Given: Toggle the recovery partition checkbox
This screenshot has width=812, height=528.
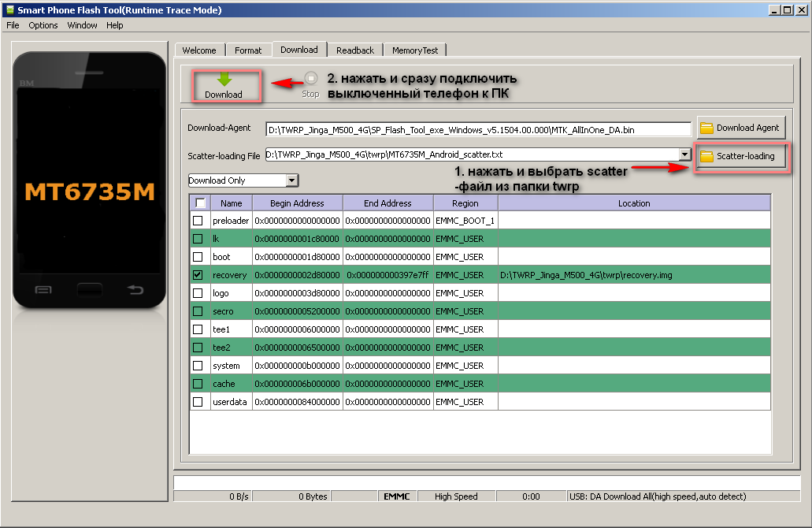Looking at the screenshot, I should 198,275.
